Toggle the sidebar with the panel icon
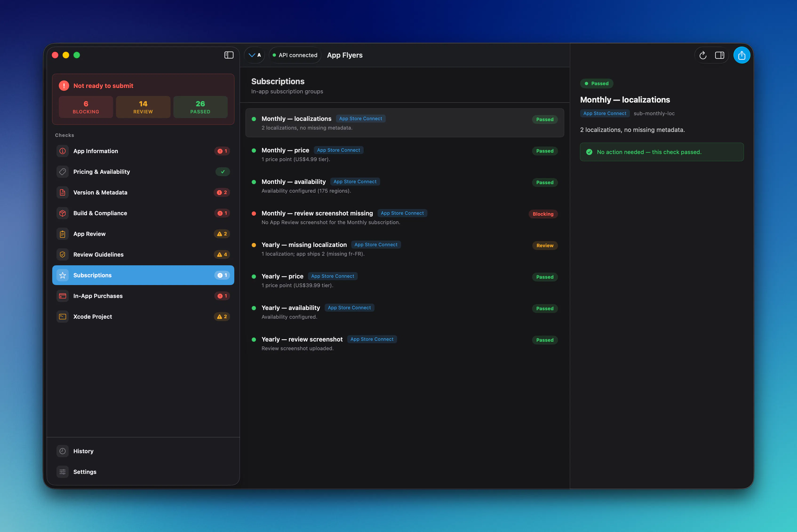The width and height of the screenshot is (797, 532). click(229, 55)
